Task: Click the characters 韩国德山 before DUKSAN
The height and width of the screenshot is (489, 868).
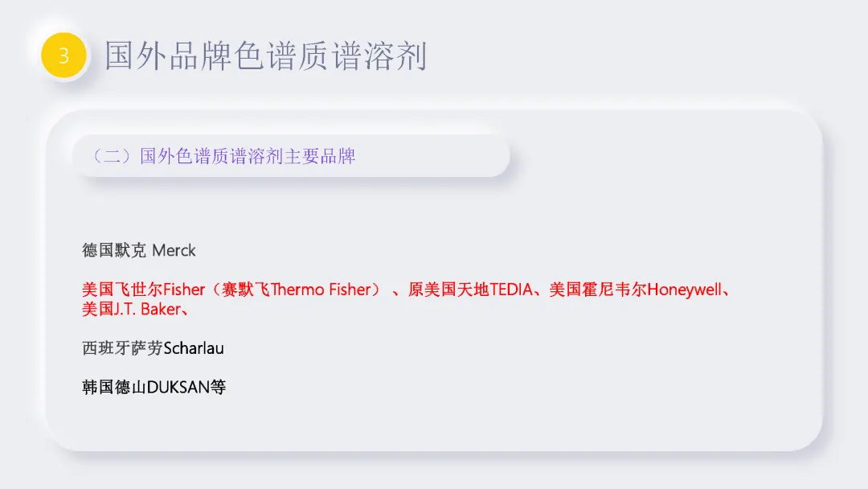Action: pyautogui.click(x=114, y=387)
